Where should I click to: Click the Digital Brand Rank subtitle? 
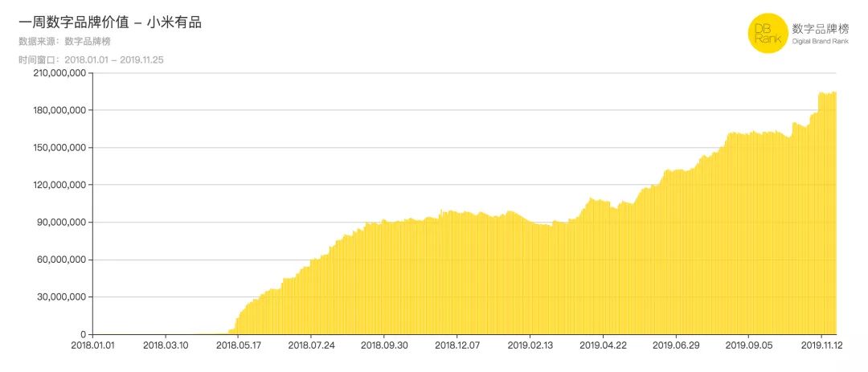820,42
